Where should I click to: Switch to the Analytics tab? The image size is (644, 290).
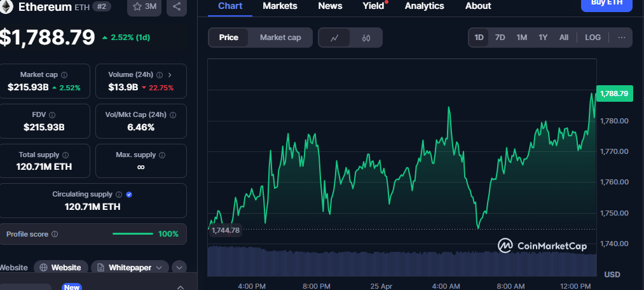point(424,6)
